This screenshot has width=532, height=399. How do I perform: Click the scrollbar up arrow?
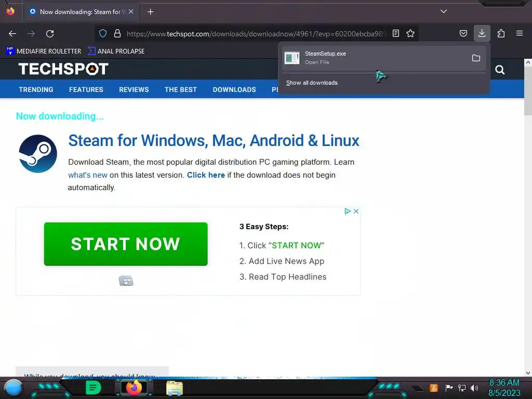[528, 62]
